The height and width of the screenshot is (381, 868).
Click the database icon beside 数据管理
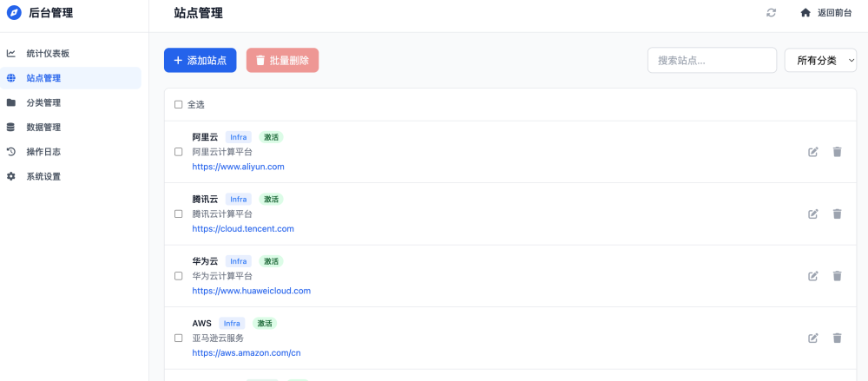11,128
